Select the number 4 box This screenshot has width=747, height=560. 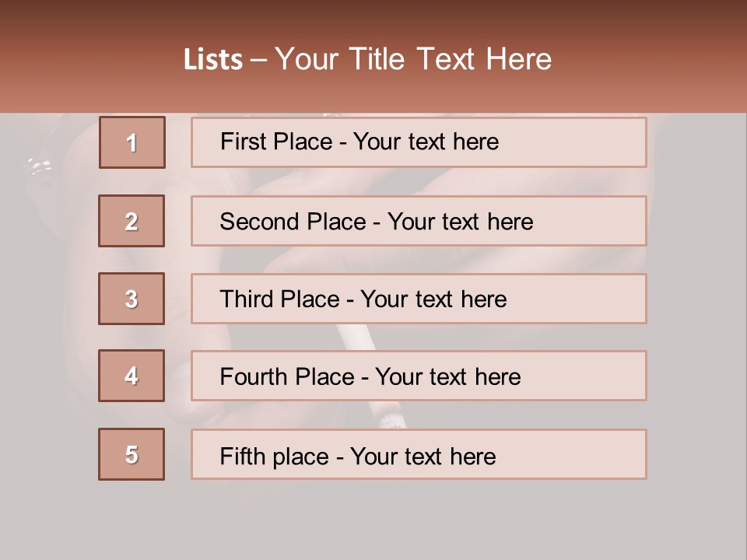point(132,376)
